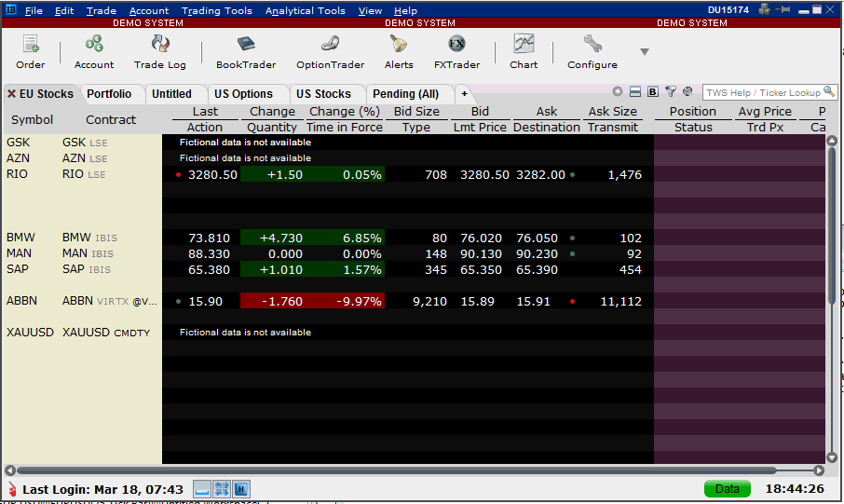Launch BookTrader from the toolbar
This screenshot has width=844, height=504.
(246, 52)
